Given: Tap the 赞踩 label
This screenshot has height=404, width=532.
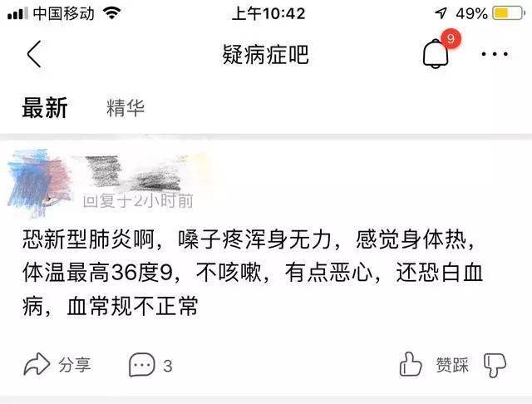Looking at the screenshot, I should point(452,365).
